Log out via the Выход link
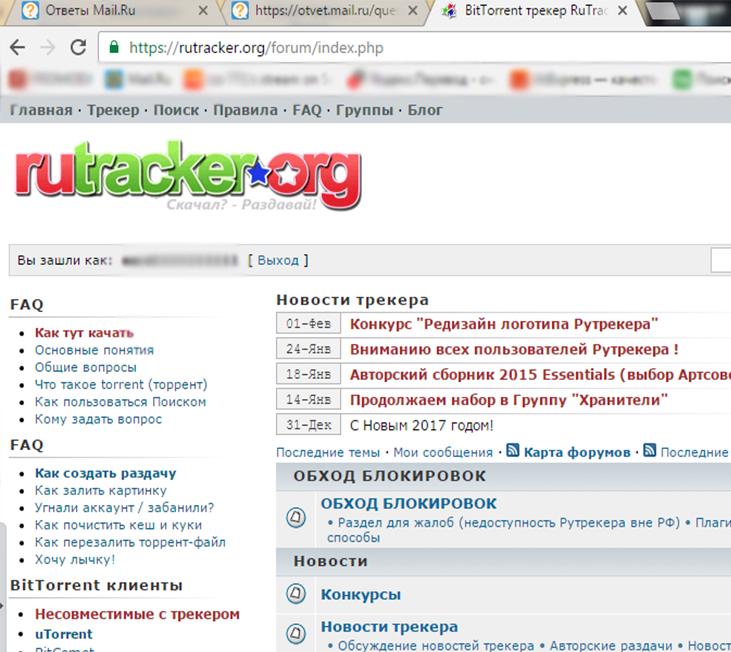This screenshot has width=731, height=652. (278, 260)
